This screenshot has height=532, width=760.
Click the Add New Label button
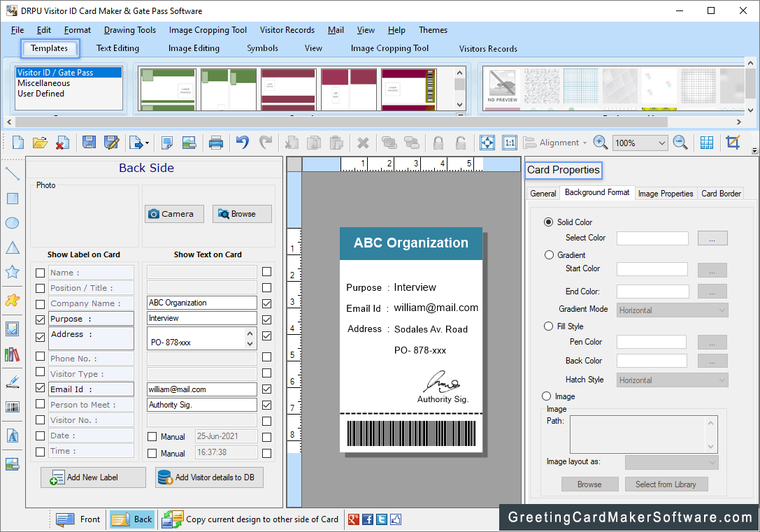click(x=93, y=477)
